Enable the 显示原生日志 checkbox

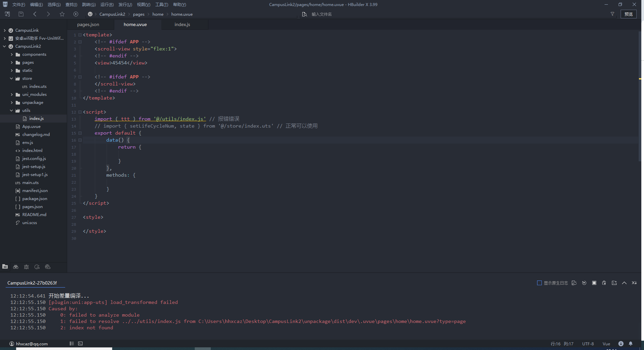[539, 283]
